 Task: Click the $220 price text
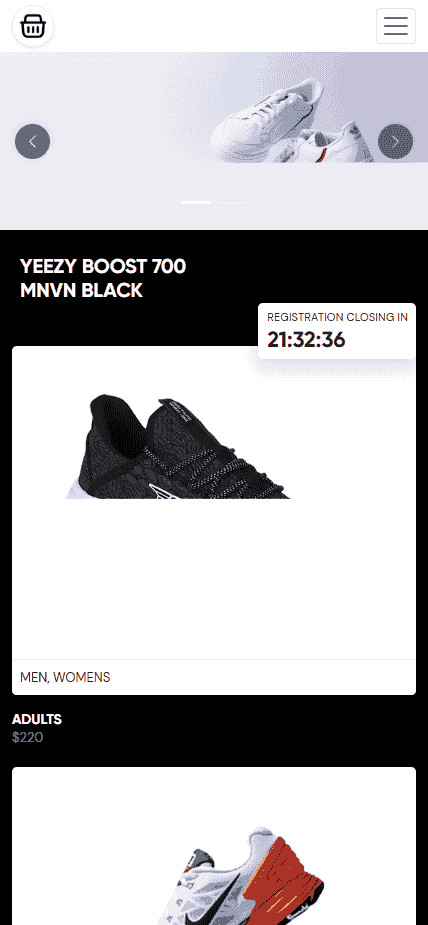[x=28, y=737]
